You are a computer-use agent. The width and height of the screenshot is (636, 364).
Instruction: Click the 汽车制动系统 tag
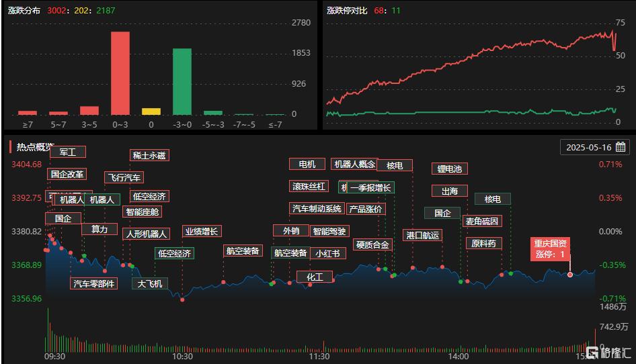click(x=317, y=208)
